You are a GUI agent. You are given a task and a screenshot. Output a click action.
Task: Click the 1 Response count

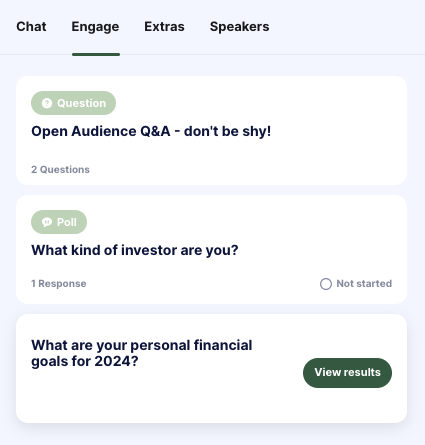tap(59, 284)
